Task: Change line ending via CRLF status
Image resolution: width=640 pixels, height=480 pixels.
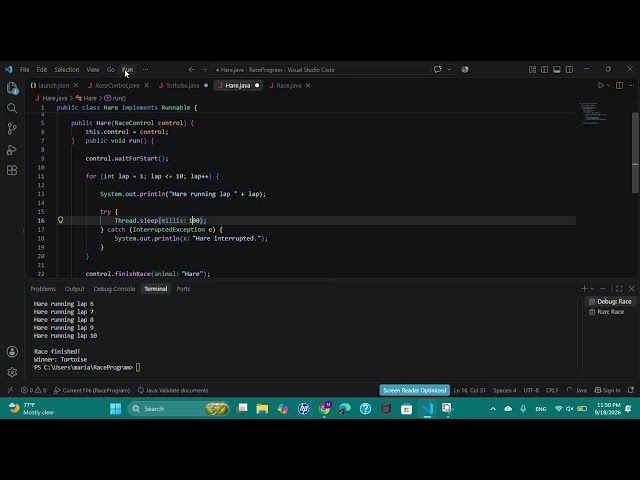Action: coord(552,390)
